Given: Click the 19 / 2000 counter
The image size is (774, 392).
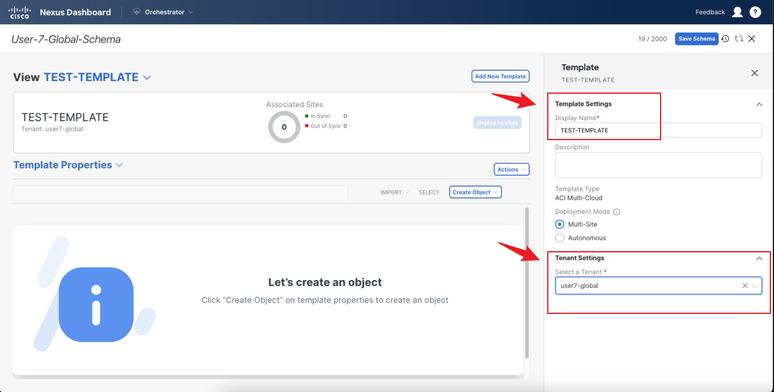Looking at the screenshot, I should point(652,39).
